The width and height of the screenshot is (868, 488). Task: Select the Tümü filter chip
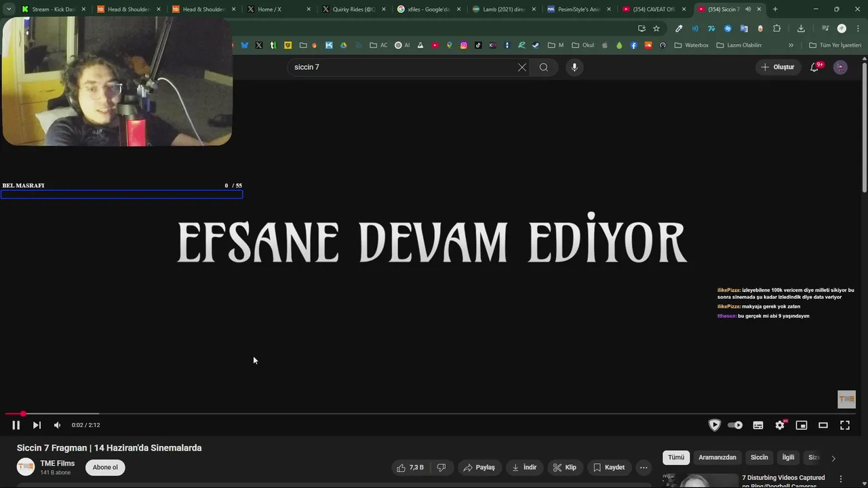pyautogui.click(x=676, y=457)
